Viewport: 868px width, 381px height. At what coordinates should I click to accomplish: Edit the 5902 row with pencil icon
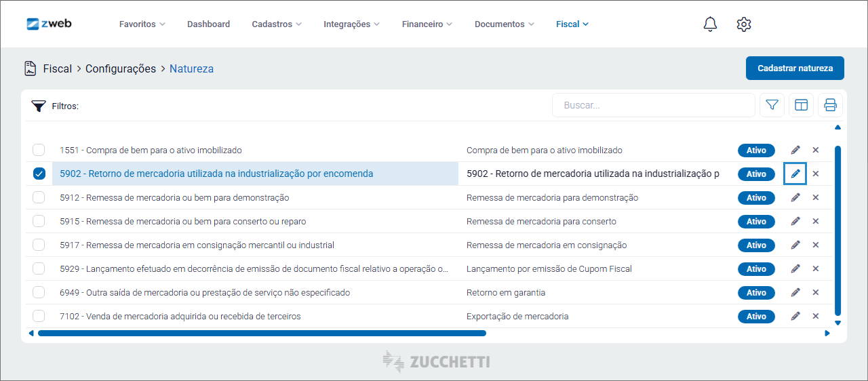(795, 174)
